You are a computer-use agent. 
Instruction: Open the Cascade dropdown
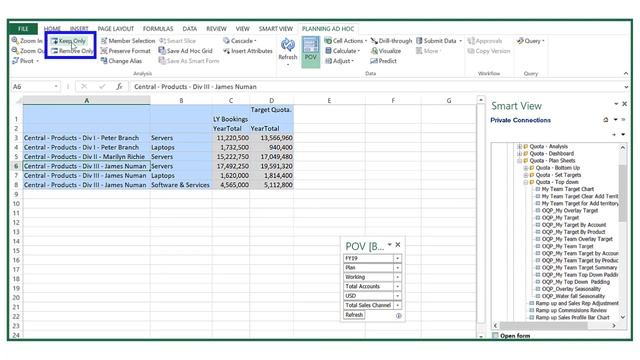[x=240, y=41]
